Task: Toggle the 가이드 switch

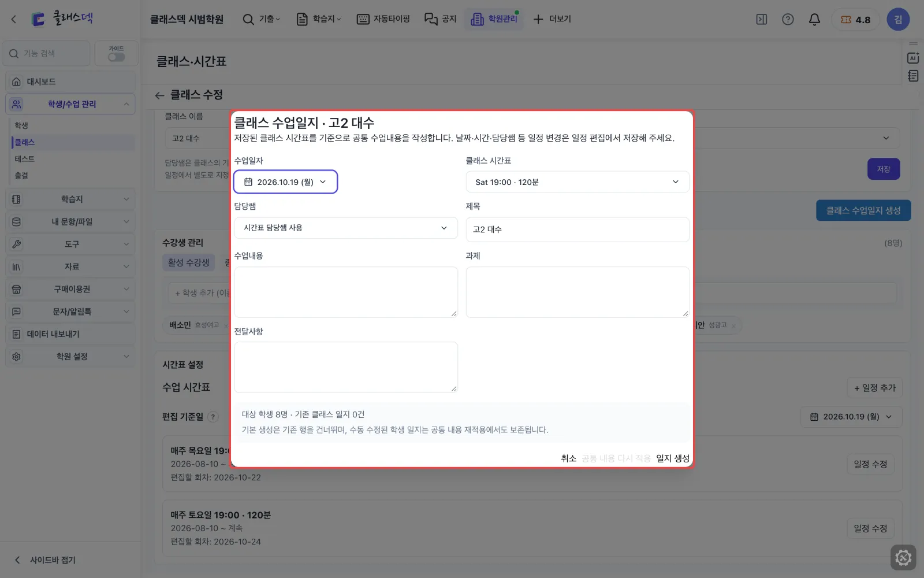Action: point(116,57)
